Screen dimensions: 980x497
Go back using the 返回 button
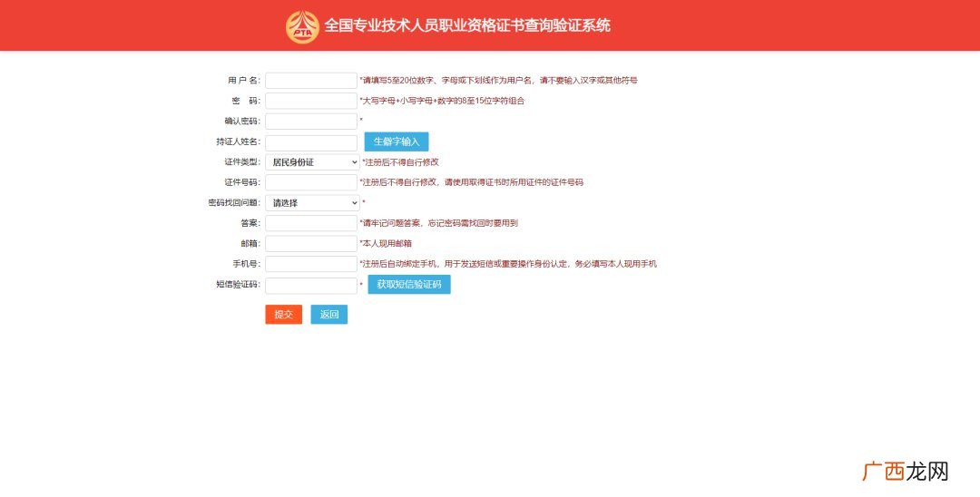328,314
